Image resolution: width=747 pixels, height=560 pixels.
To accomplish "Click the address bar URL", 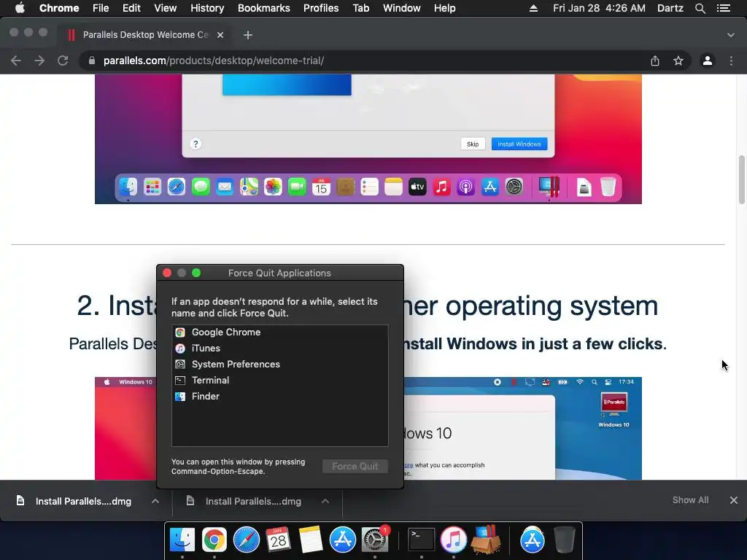I will coord(214,61).
